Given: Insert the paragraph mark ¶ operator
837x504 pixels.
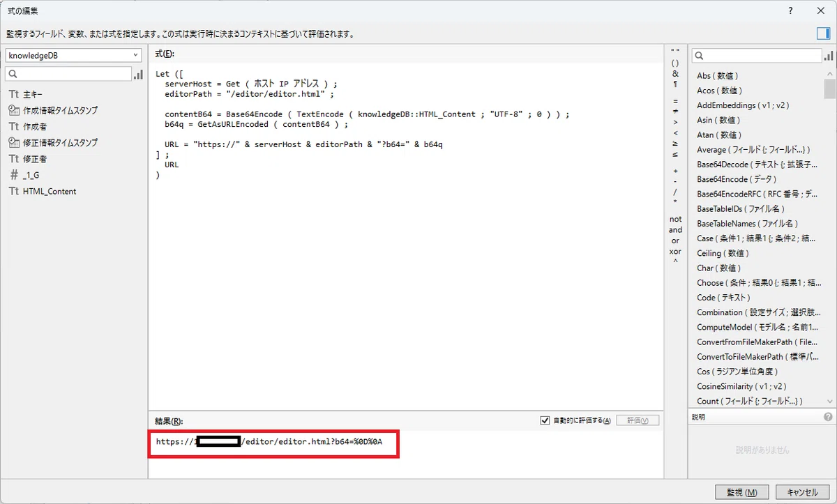Looking at the screenshot, I should [x=675, y=84].
